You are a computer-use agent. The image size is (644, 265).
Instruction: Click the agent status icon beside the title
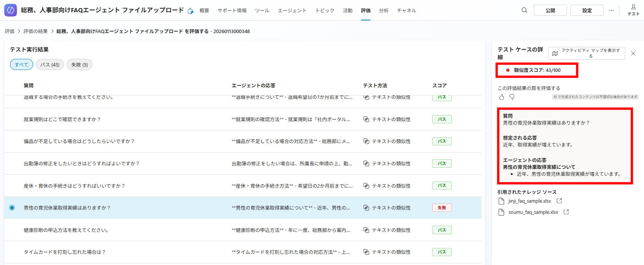[190, 11]
